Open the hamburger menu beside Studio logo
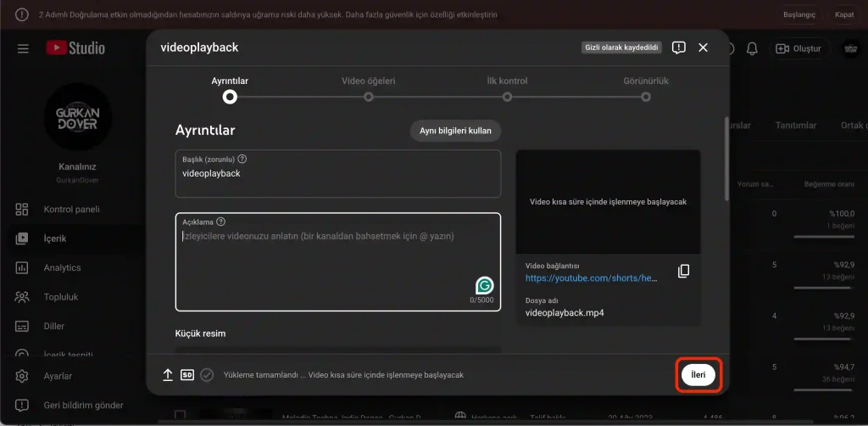The width and height of the screenshot is (868, 426). [x=23, y=48]
